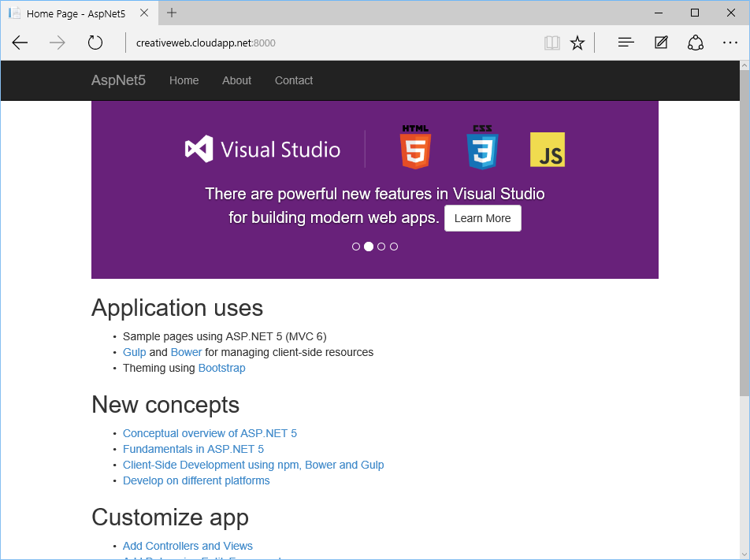Maximize the browser window

pos(695,13)
